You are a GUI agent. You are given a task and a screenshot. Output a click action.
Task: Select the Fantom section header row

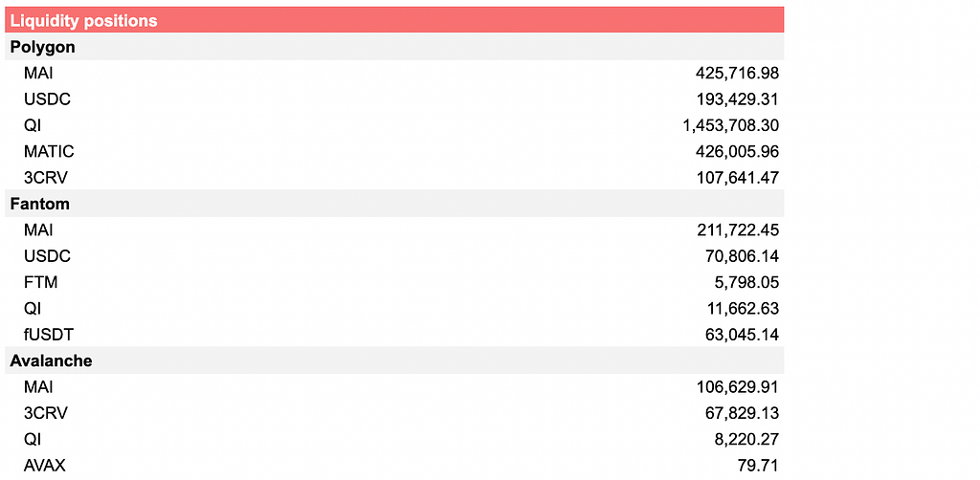click(x=394, y=204)
